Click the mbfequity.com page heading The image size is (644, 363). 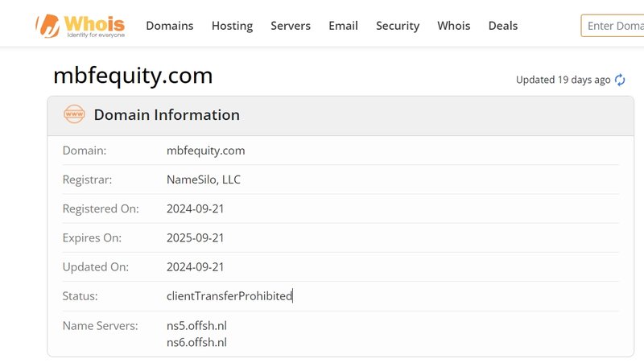point(133,76)
